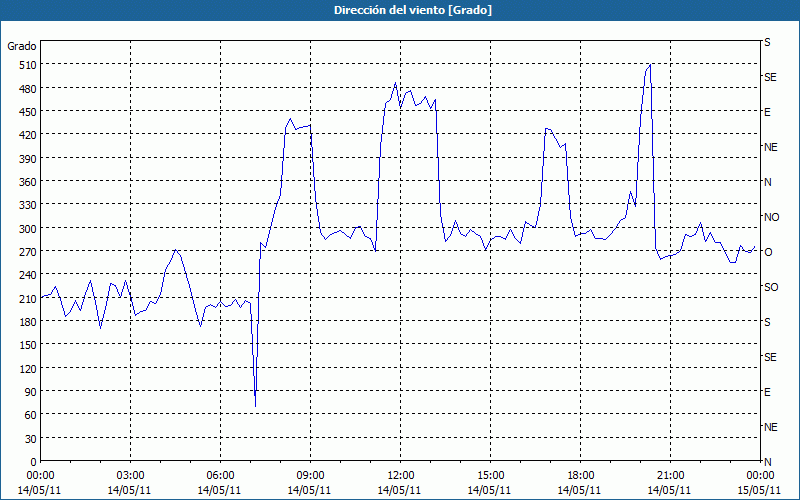
Task: Click the 120 degree label
Action: point(28,368)
